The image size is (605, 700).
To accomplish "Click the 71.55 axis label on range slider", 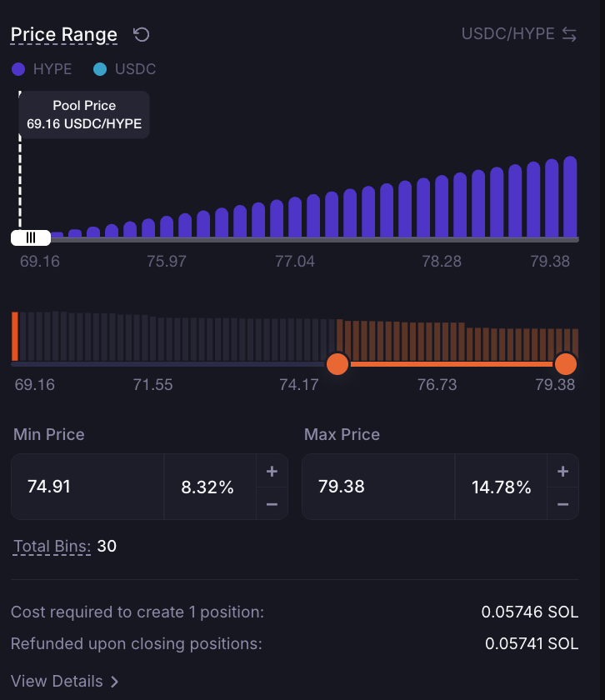I will [x=152, y=384].
